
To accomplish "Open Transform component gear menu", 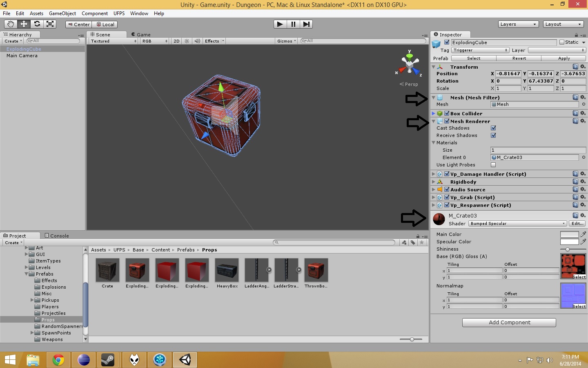I will 583,67.
